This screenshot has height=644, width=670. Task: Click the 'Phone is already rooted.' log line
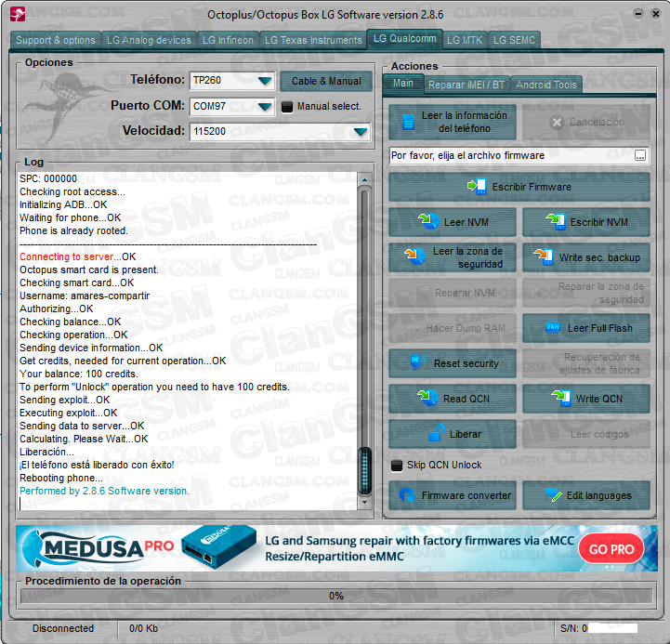(x=73, y=230)
